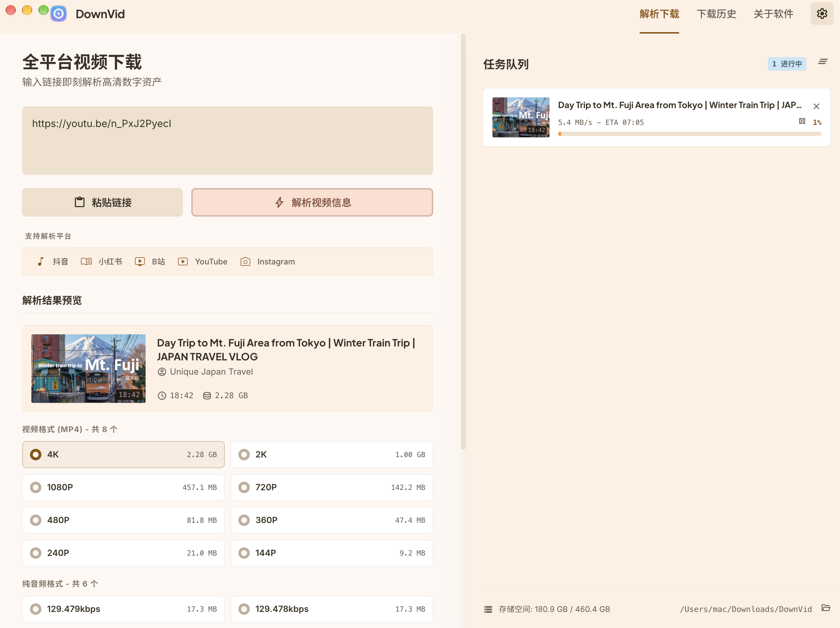Click the 1 进行中 status badge
Screen dimensions: 840x628
tap(787, 64)
